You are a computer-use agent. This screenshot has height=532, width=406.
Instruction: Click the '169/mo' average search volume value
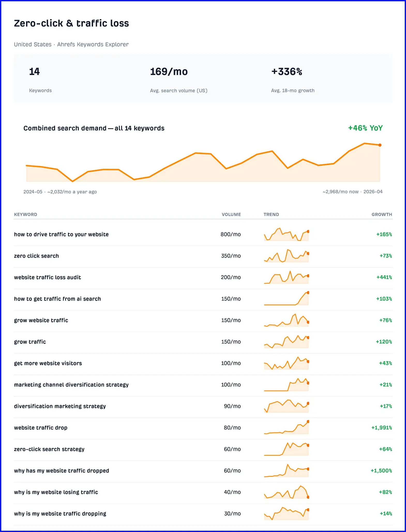pyautogui.click(x=169, y=72)
